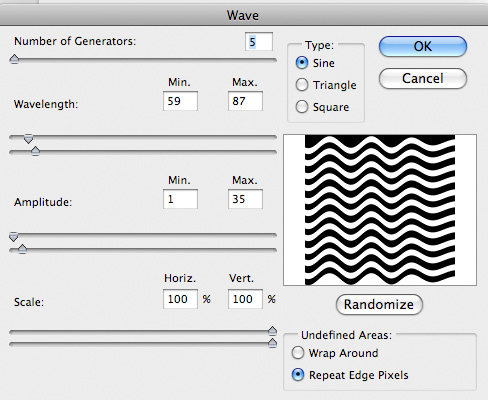
Task: Click the Undefined Areas group label
Action: 347,335
